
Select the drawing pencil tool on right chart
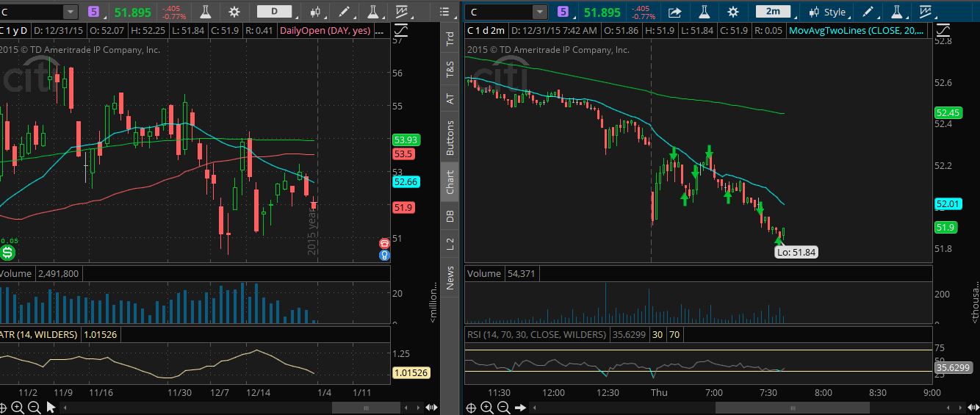coord(869,12)
